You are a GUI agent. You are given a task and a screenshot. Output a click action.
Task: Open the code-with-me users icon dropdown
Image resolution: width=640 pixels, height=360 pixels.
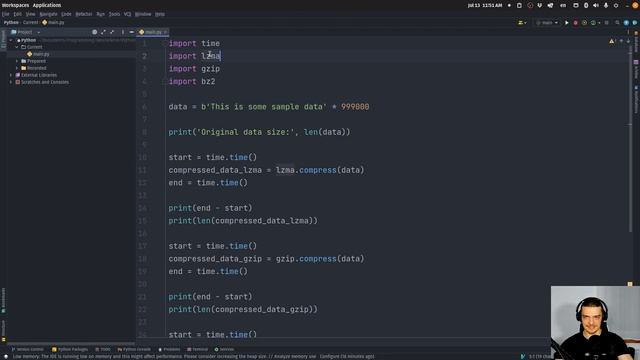pyautogui.click(x=522, y=23)
